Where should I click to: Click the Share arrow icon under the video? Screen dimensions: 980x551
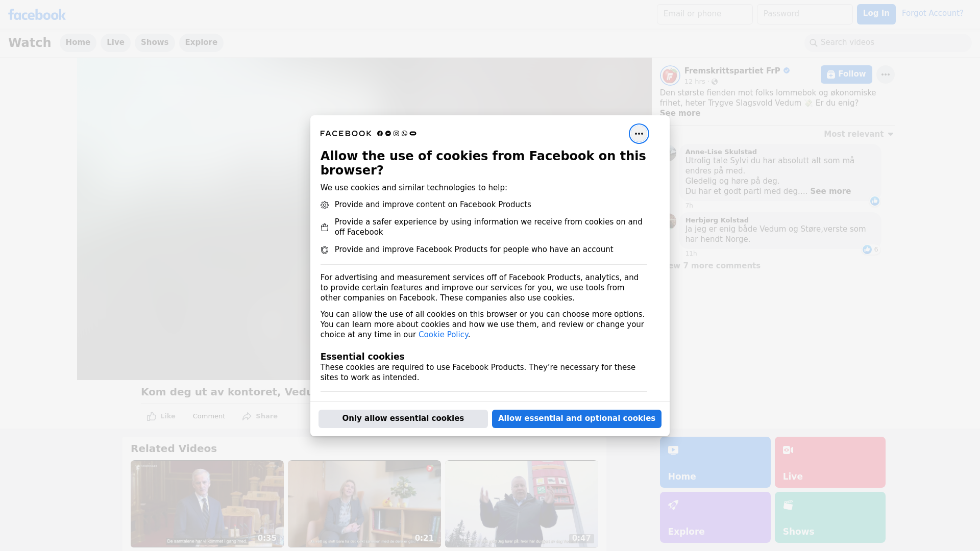[247, 416]
